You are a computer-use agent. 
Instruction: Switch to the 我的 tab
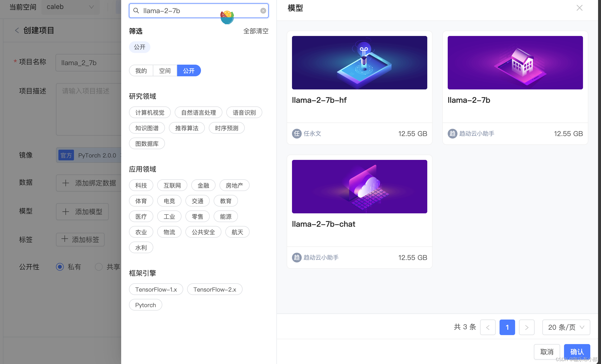(x=141, y=71)
